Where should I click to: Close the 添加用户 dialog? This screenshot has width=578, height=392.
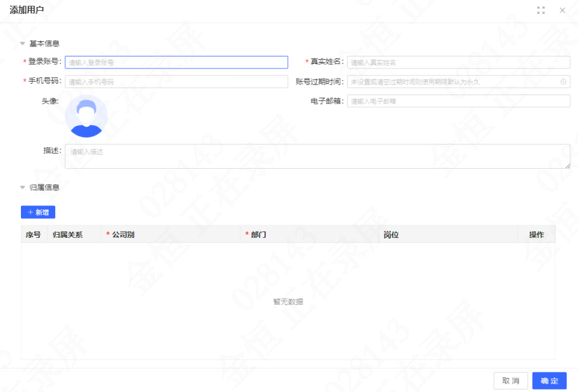tap(562, 10)
